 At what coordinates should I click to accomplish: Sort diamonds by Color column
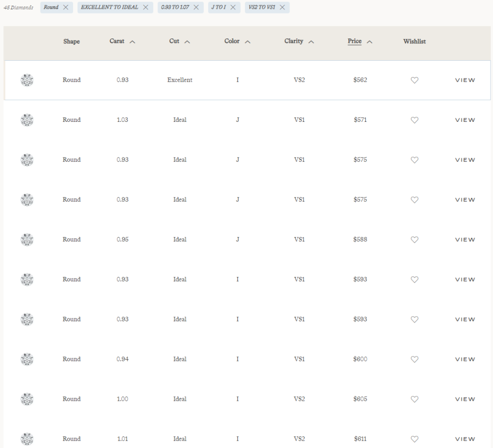coord(237,41)
